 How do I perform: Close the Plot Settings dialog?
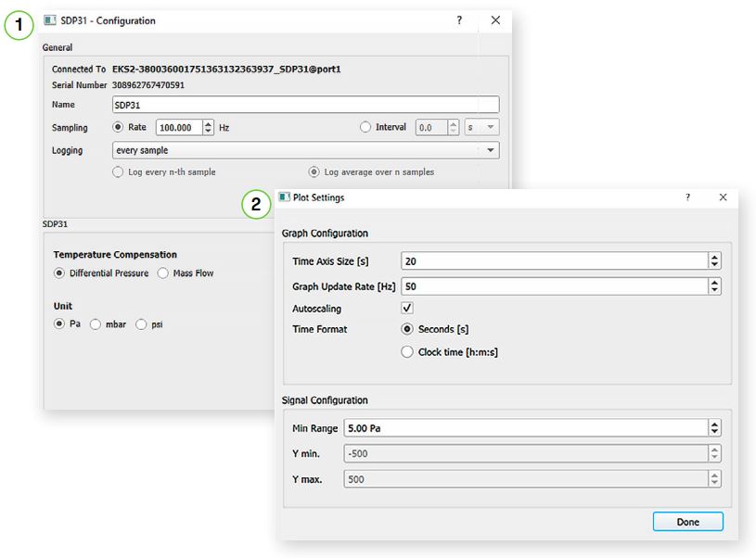[x=723, y=197]
